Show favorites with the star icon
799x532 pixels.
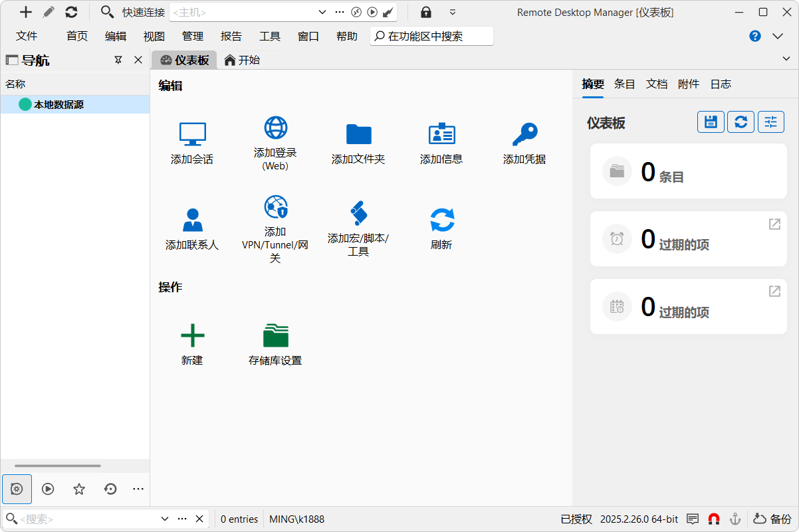(x=79, y=489)
